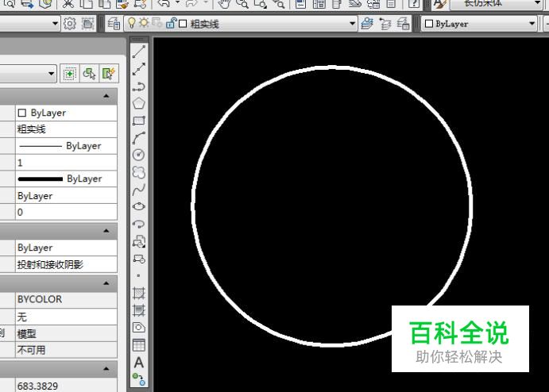Open object selection dropdown in Properties panel

pyautogui.click(x=51, y=74)
